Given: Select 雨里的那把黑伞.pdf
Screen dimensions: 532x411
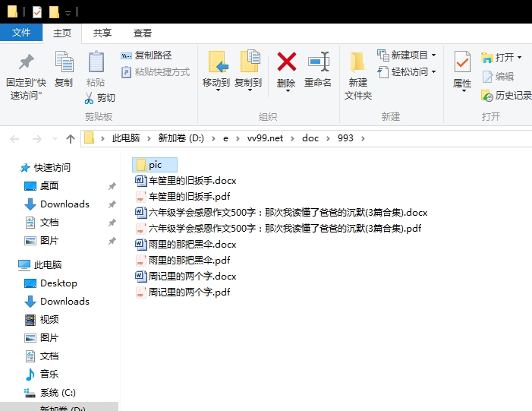Looking at the screenshot, I should pyautogui.click(x=183, y=260).
